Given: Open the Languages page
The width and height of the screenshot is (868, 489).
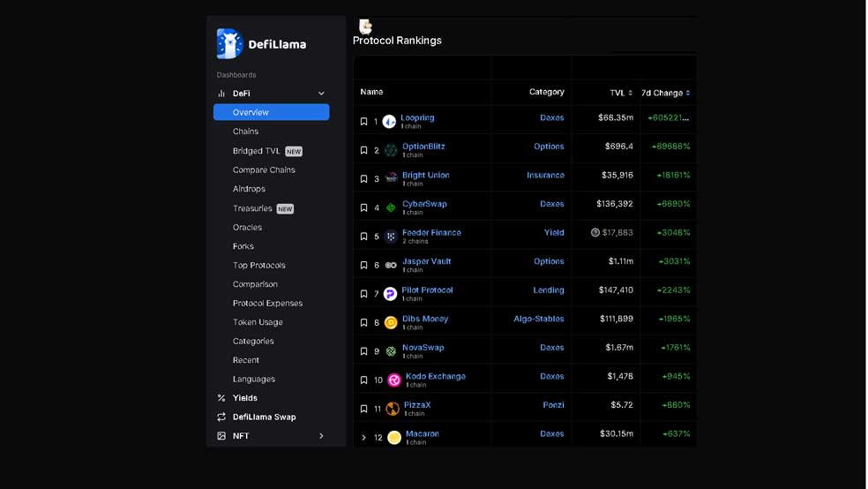Looking at the screenshot, I should [253, 379].
